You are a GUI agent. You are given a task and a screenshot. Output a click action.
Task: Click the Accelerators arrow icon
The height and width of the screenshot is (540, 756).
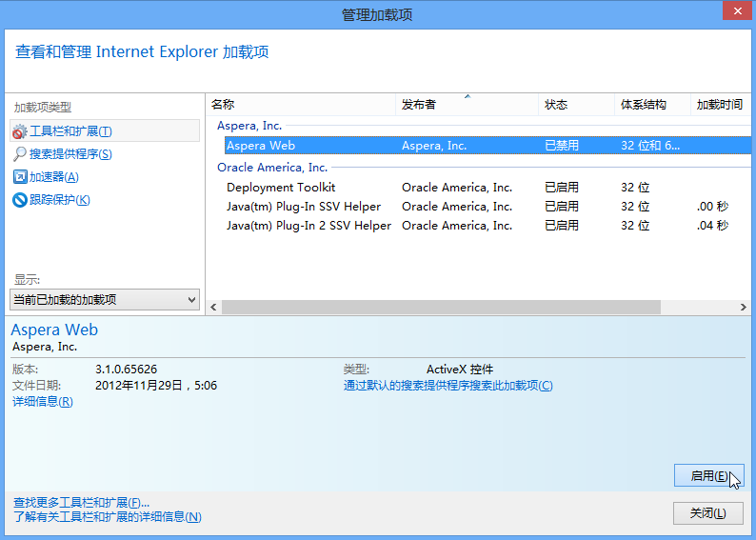20,177
